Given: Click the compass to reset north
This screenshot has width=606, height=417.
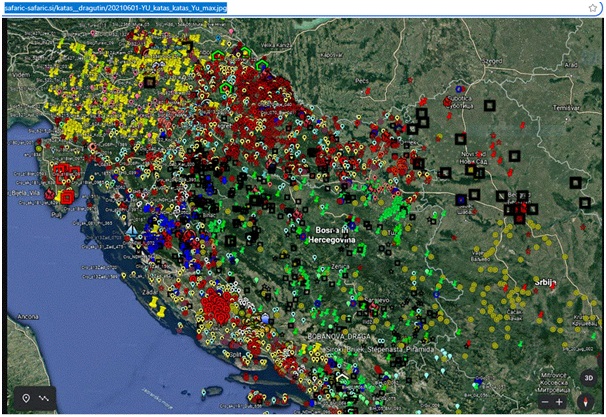Looking at the screenshot, I should click(589, 401).
